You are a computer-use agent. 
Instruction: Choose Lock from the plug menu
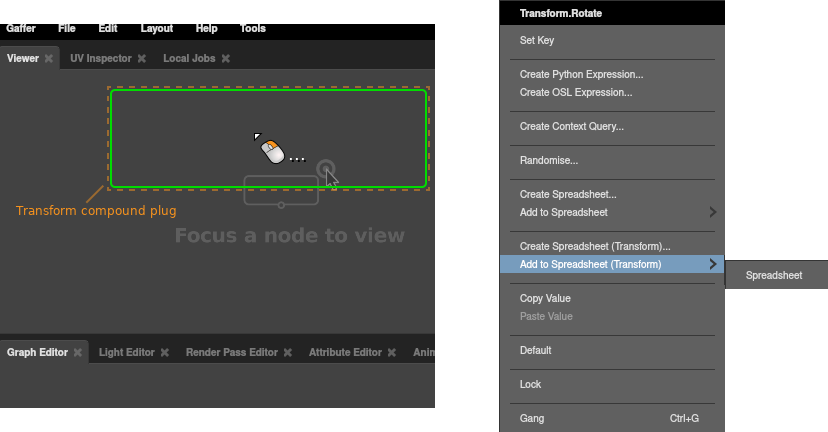pyautogui.click(x=531, y=384)
